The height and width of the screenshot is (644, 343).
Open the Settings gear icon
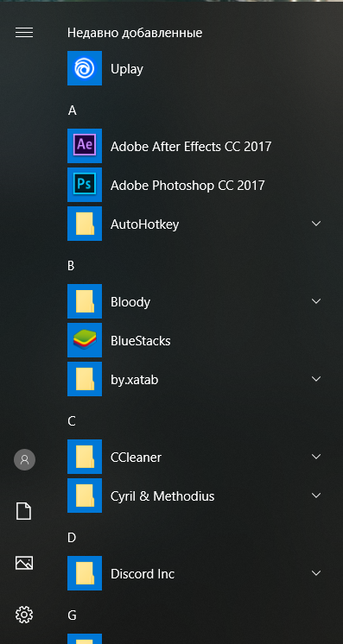[24, 615]
